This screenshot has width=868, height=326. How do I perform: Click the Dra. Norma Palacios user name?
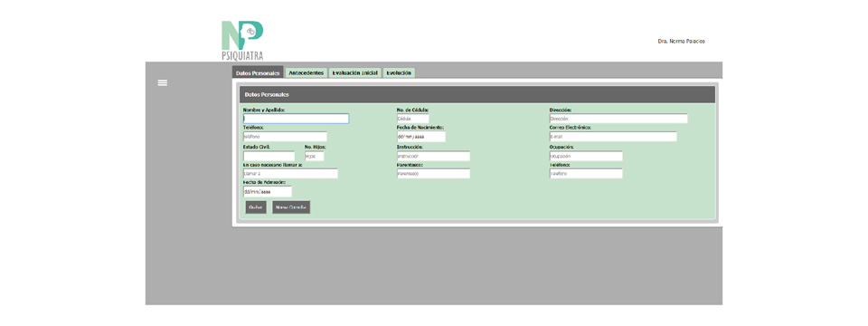click(x=682, y=42)
